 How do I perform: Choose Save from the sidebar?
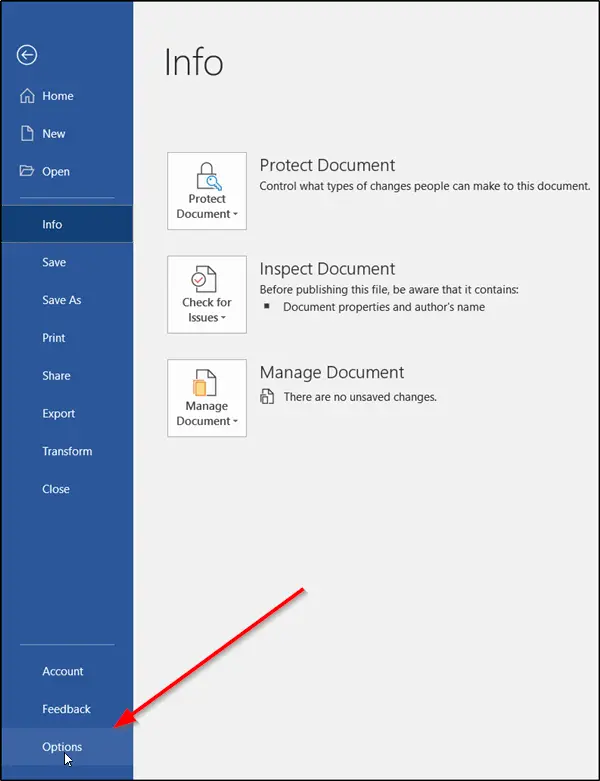[67, 262]
